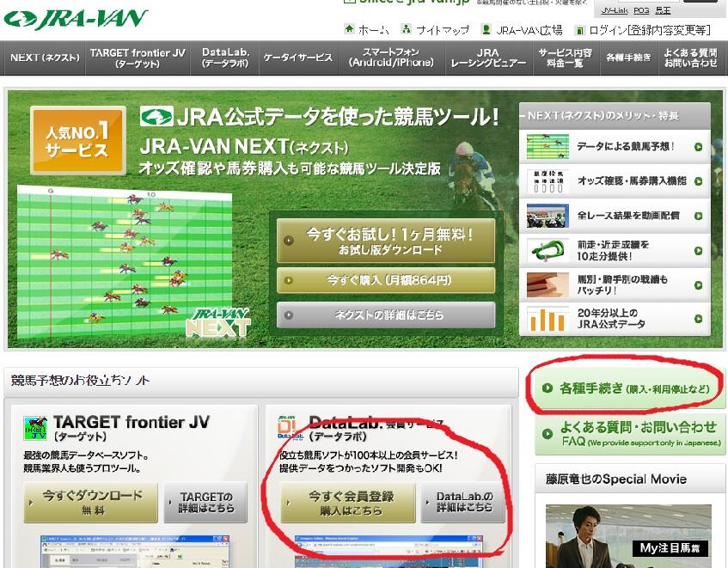Select 各種手続き in the navigation bar
The height and width of the screenshot is (568, 728).
coord(628,58)
